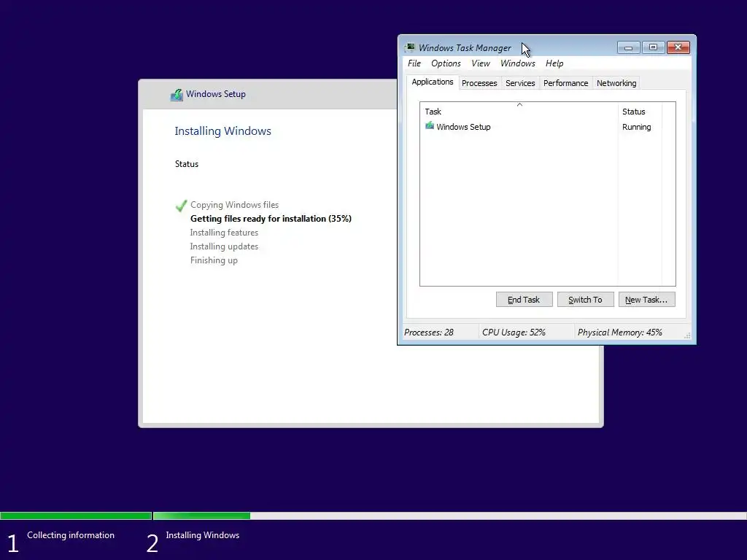Click Getting files ready for installation (35%)

click(x=271, y=219)
